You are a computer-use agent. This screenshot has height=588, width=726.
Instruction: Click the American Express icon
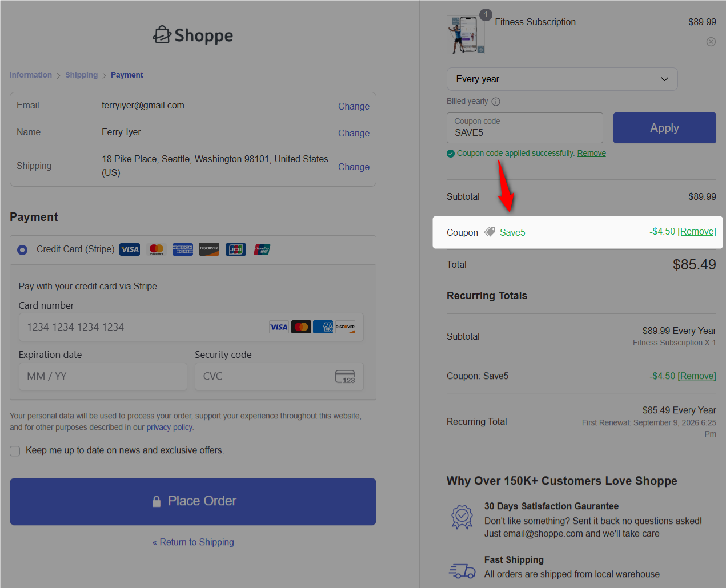182,249
